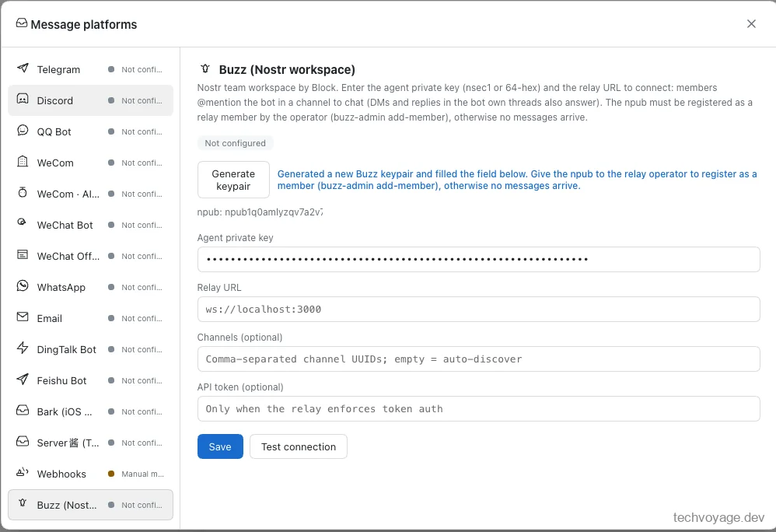The height and width of the screenshot is (532, 776).
Task: Open the Webhooks entry
Action: point(90,474)
